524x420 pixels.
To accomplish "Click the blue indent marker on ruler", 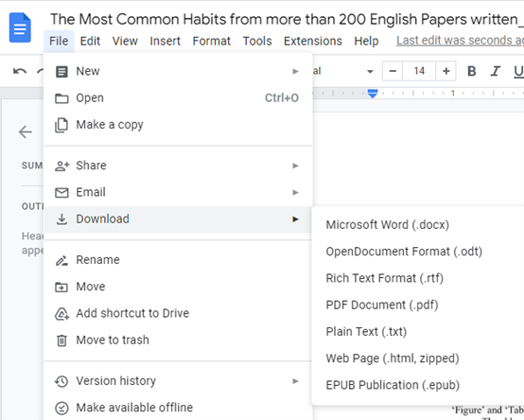I will tap(373, 94).
